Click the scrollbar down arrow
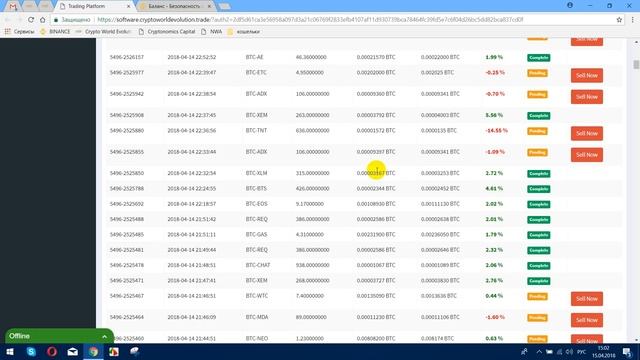640x360 pixels. coord(636,340)
